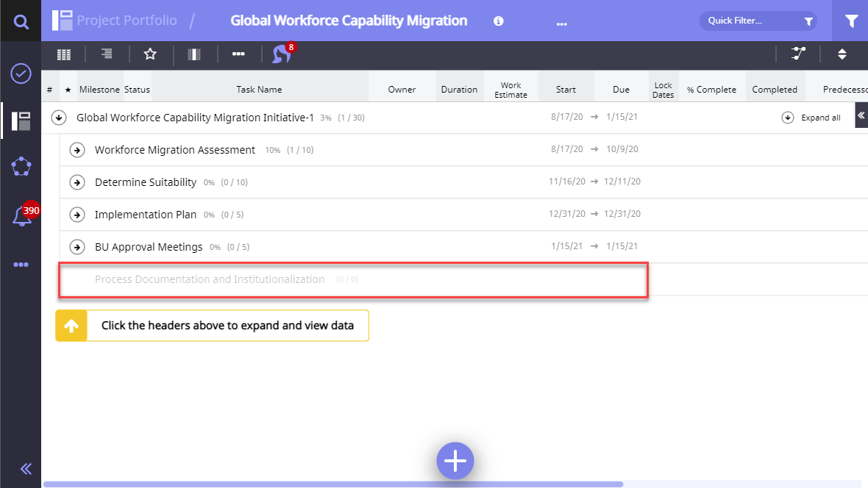
Task: Select the Project Portfolio sidebar icon
Action: point(21,121)
